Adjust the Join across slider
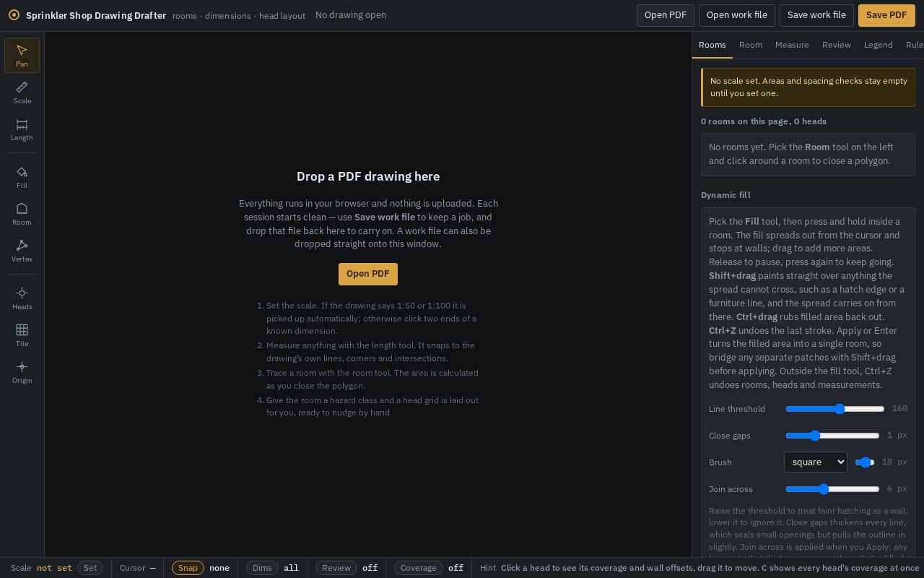The height and width of the screenshot is (578, 924). (x=833, y=489)
